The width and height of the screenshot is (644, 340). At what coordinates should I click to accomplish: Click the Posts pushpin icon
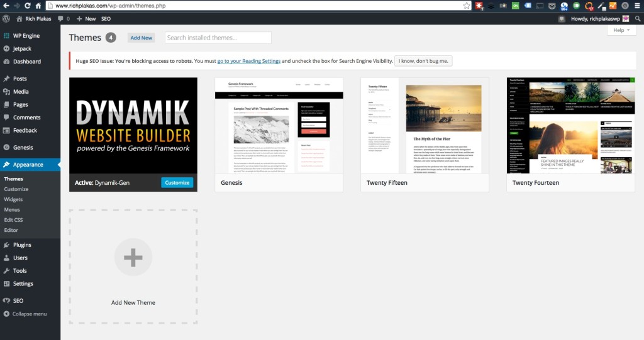pos(6,79)
